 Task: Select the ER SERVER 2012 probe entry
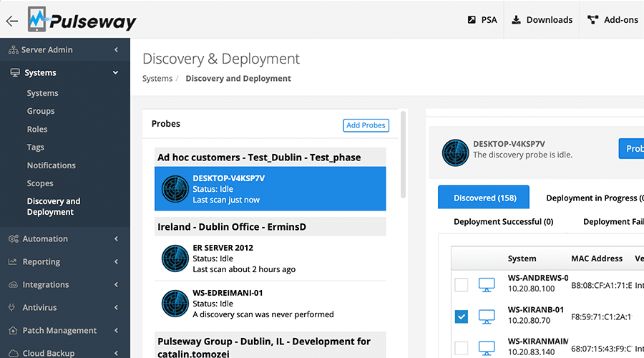point(270,258)
